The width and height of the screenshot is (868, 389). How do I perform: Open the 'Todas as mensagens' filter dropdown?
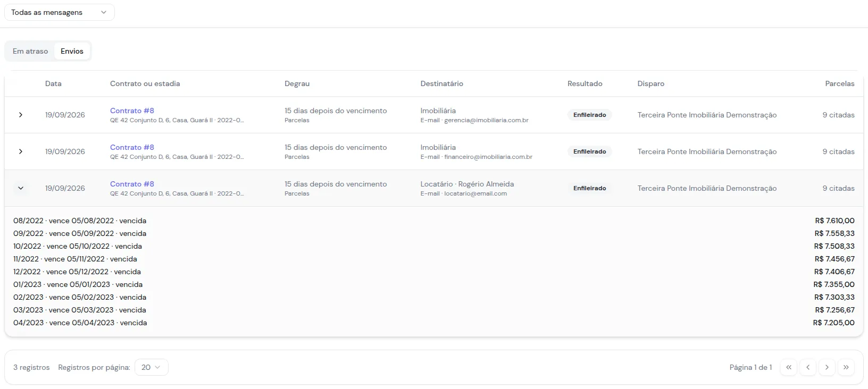click(x=60, y=12)
